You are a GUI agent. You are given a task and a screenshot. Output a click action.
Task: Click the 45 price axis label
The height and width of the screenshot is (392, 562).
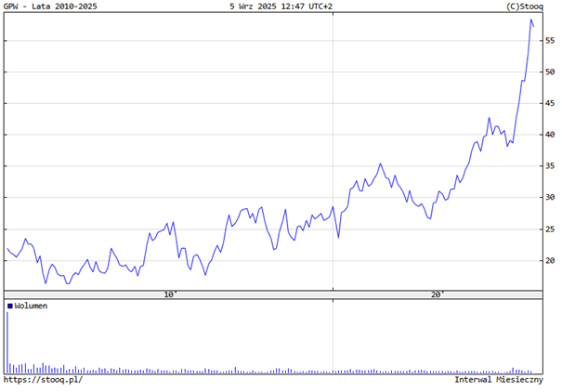click(551, 104)
